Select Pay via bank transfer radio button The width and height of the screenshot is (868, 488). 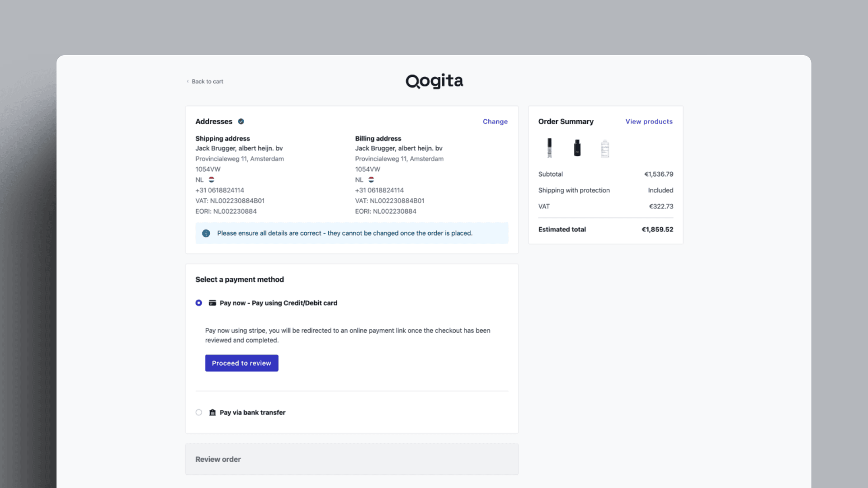click(199, 413)
